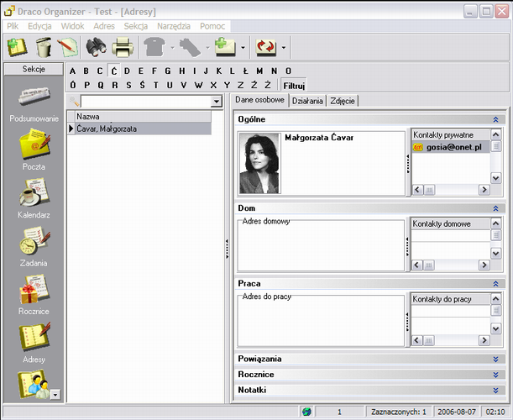Screen dimensions: 513x420
Task: Click the contact photo thumbnail
Action: (x=259, y=163)
